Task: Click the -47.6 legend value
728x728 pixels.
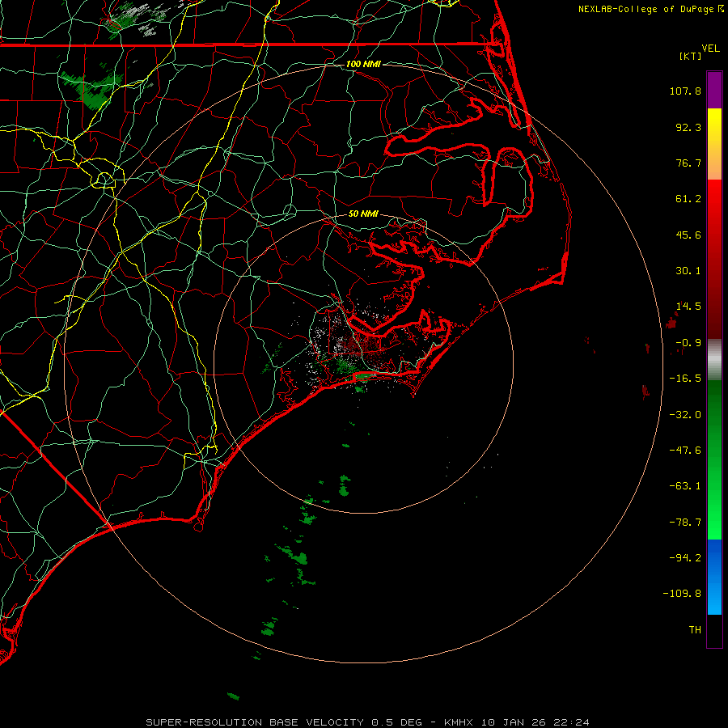Action: 685,451
